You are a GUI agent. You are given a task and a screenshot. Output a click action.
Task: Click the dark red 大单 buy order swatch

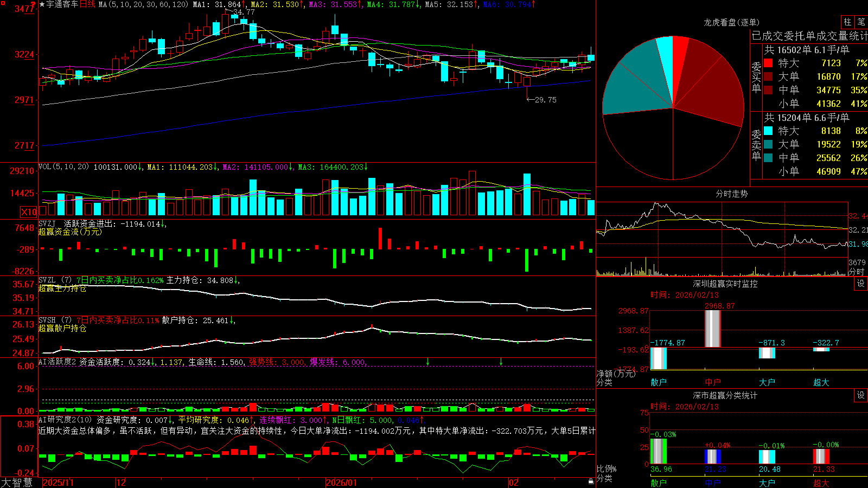[x=768, y=76]
